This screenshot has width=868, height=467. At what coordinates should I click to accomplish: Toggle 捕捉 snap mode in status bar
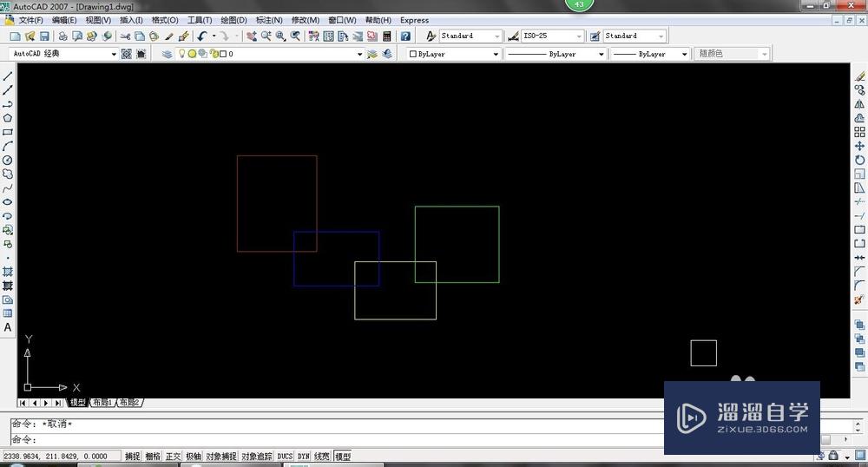pyautogui.click(x=132, y=456)
